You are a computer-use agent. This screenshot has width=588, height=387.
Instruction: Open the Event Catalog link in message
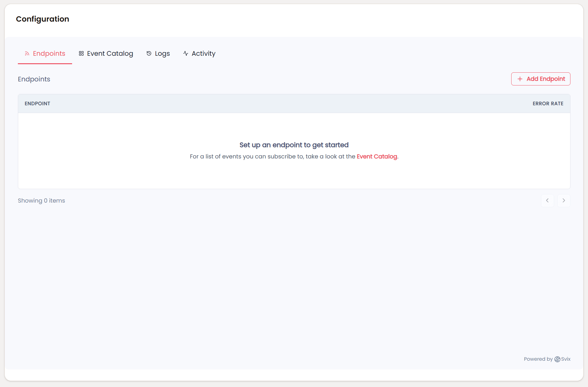377,156
